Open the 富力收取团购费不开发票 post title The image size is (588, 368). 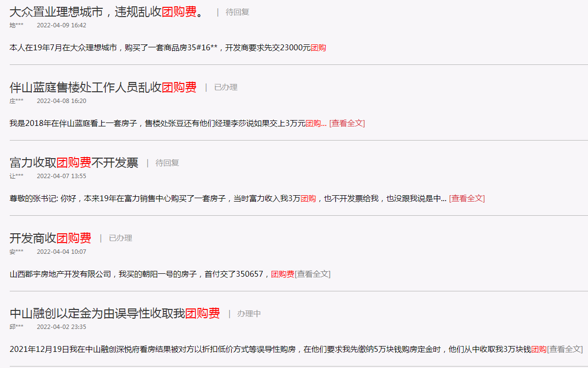coord(74,163)
